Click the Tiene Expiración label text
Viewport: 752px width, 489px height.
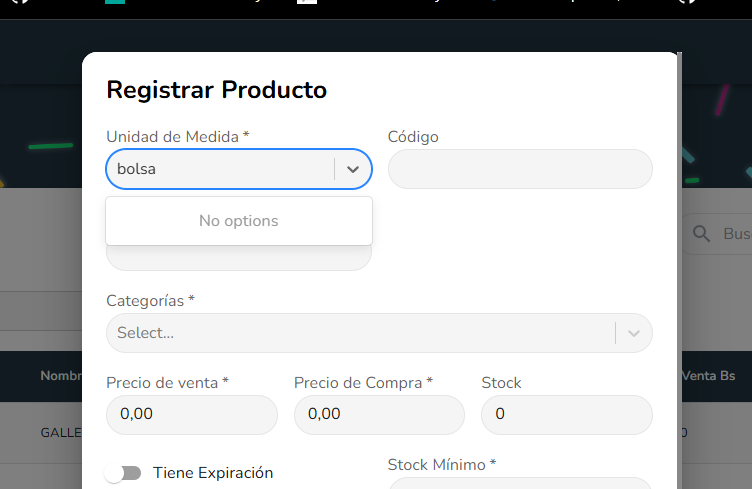point(212,473)
